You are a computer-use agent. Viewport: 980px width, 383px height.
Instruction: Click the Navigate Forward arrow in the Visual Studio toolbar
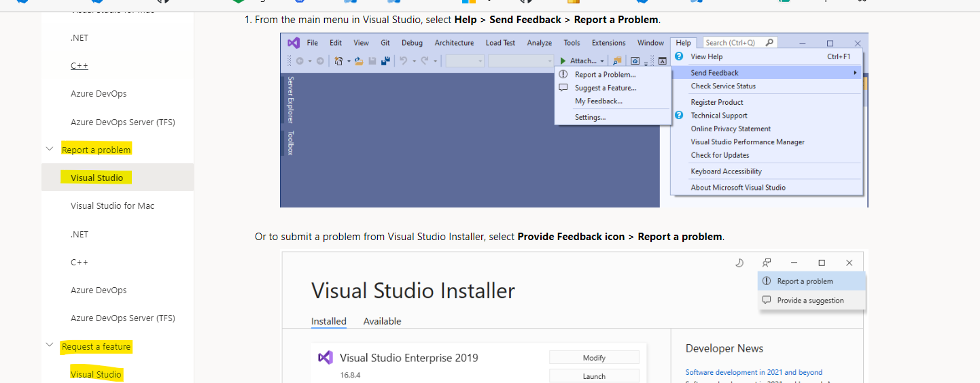pos(320,61)
